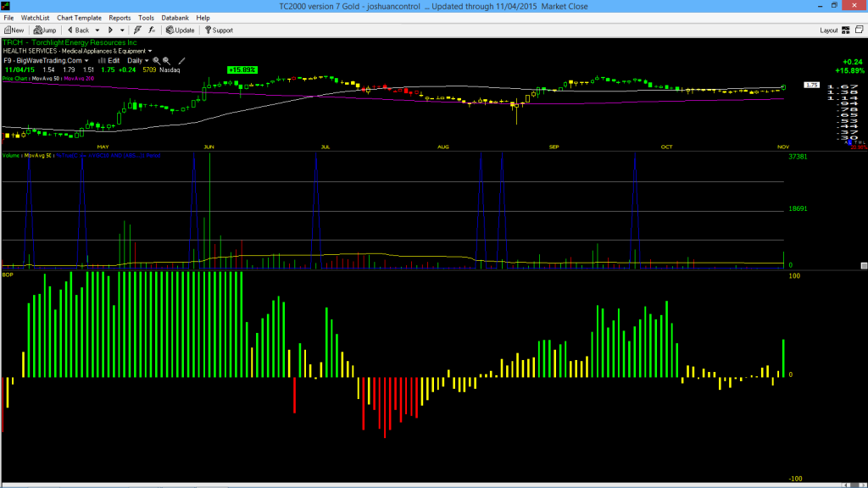Click the Update button
Image resolution: width=868 pixels, height=488 pixels.
(x=181, y=30)
